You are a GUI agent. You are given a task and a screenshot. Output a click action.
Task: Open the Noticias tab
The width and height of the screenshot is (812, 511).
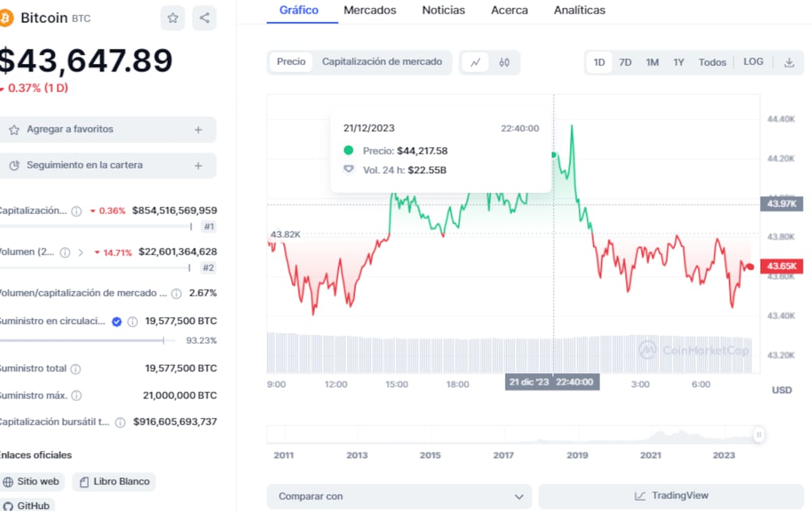443,10
